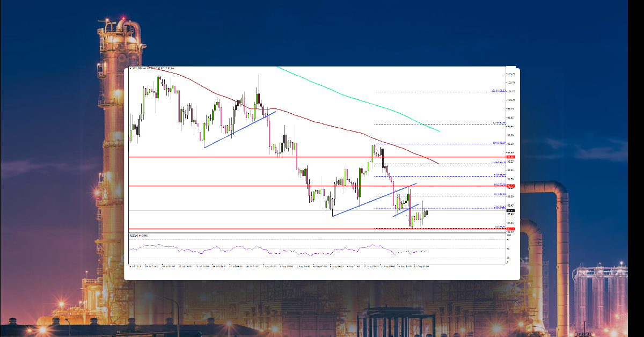Screen dimensions: 644x337
Task: Click the RSI(14) indicator label
Action: tap(139, 236)
